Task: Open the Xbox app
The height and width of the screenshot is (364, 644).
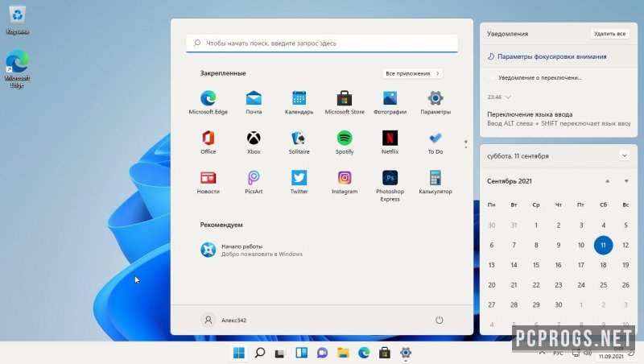Action: pyautogui.click(x=254, y=143)
